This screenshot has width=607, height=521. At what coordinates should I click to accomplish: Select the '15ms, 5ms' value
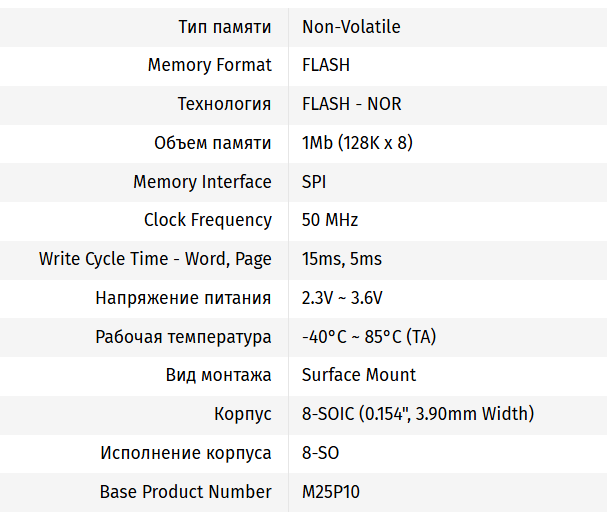(x=342, y=259)
